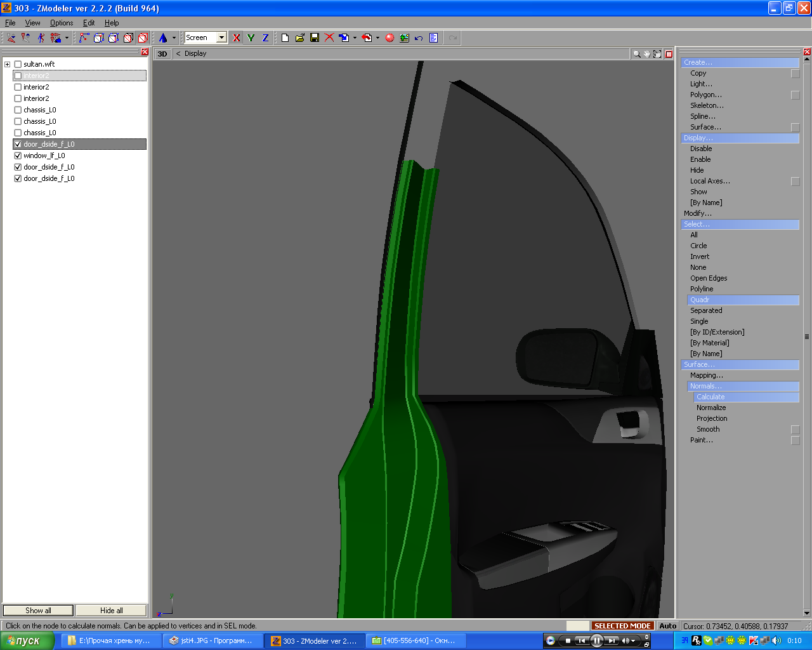Open the Screen coordinate system dropdown
Image resolution: width=812 pixels, height=650 pixels.
point(221,38)
